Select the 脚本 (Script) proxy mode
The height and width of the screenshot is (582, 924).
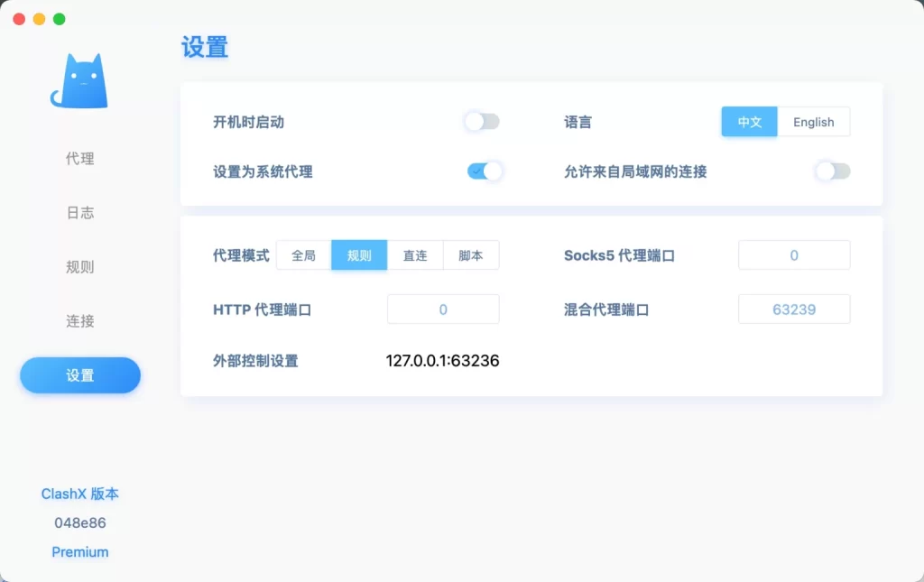pyautogui.click(x=470, y=254)
